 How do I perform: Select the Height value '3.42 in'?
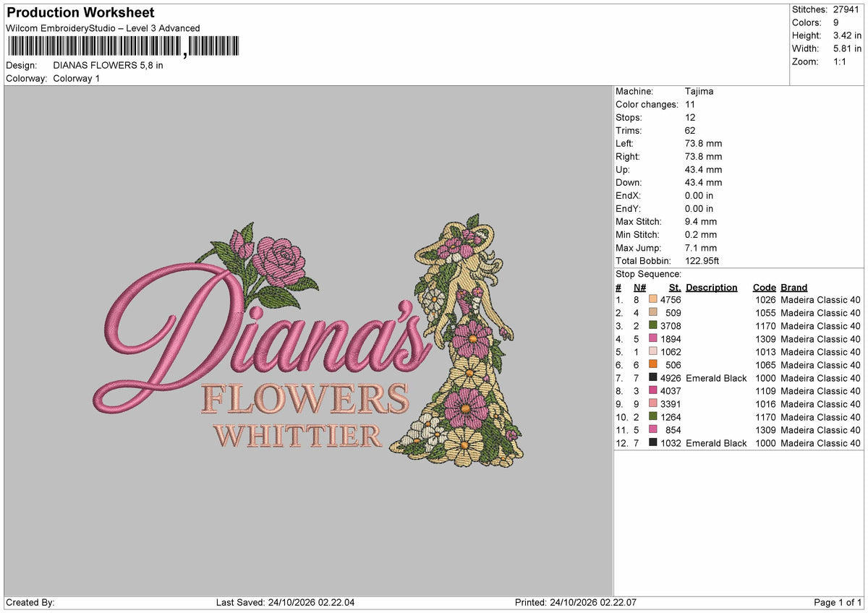[847, 35]
